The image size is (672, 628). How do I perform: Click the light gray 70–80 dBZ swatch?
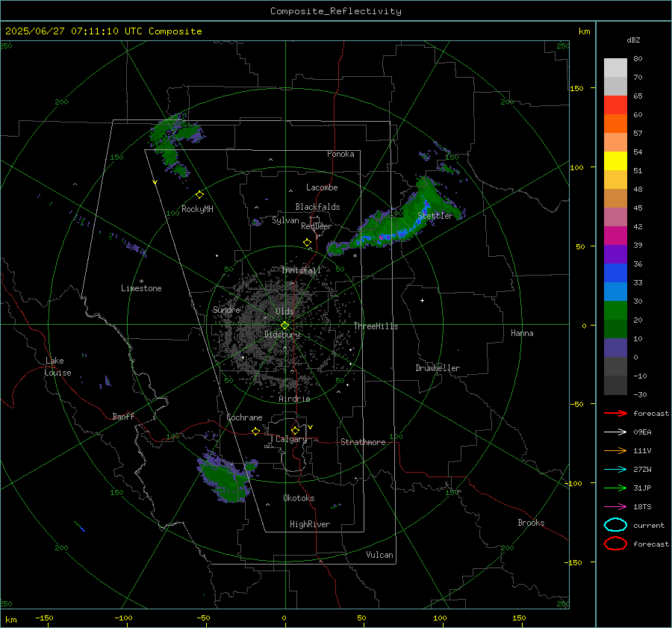(615, 68)
